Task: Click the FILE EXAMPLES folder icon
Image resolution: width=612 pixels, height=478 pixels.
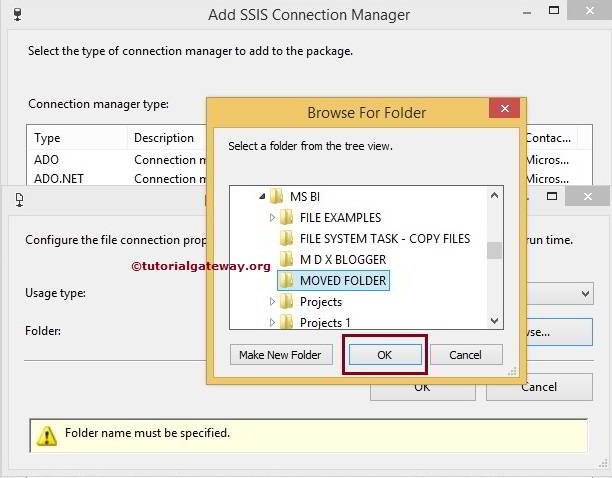Action: pyautogui.click(x=286, y=217)
